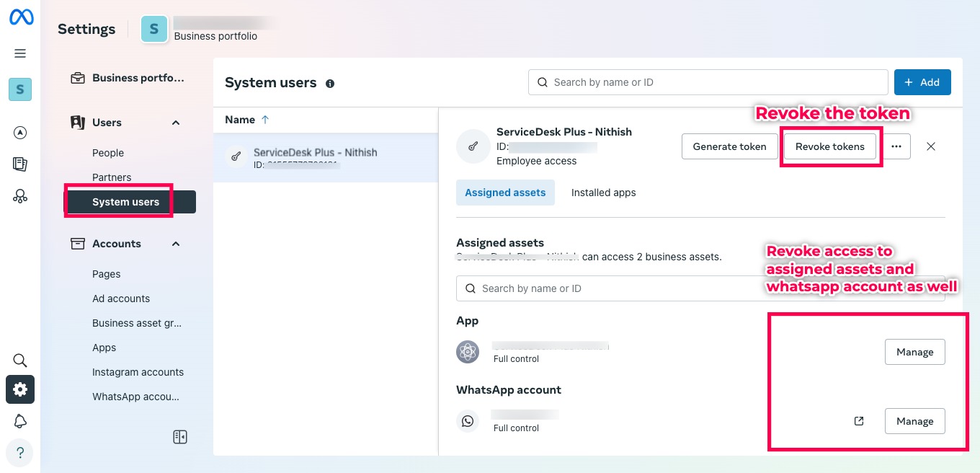Select ServiceDesk Plus - Nithish user row
Viewport: 980px width, 473px height.
(326, 157)
